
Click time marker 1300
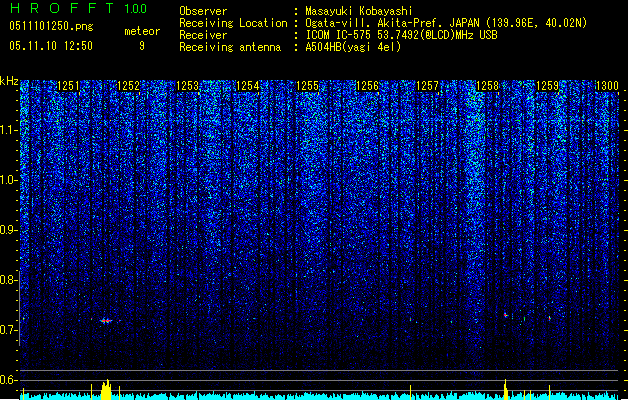click(607, 86)
